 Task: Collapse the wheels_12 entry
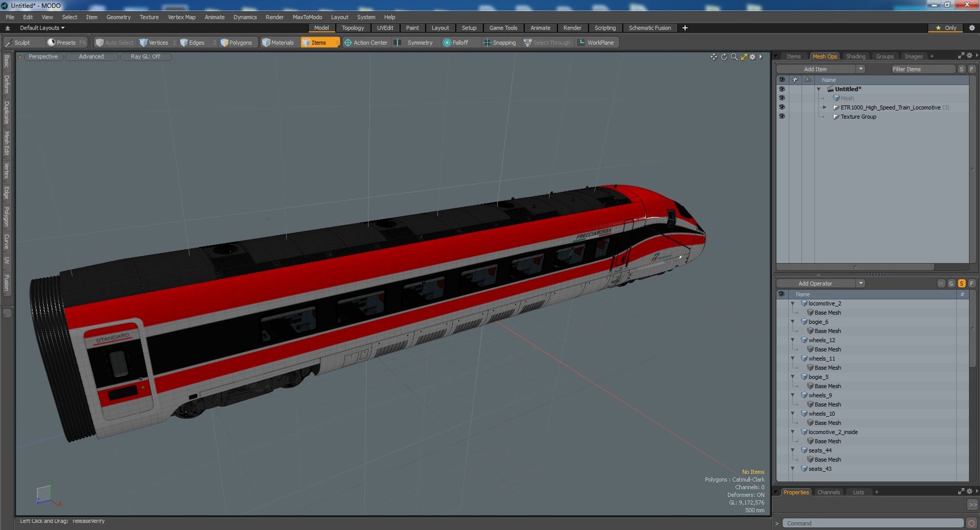[793, 340]
